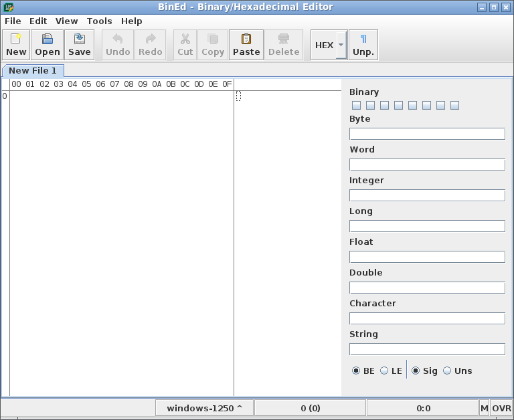Copy selection using Copy icon
Image resolution: width=514 pixels, height=420 pixels.
(x=213, y=45)
